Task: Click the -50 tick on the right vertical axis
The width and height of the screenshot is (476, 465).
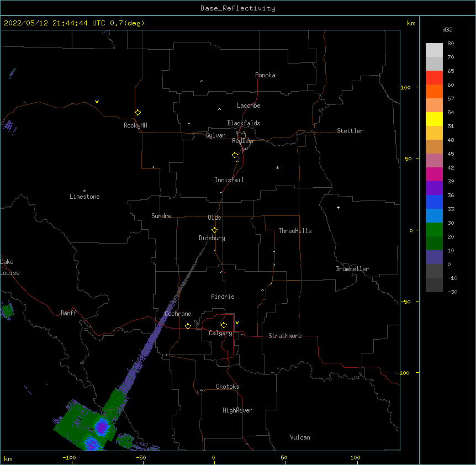Action: tap(405, 302)
